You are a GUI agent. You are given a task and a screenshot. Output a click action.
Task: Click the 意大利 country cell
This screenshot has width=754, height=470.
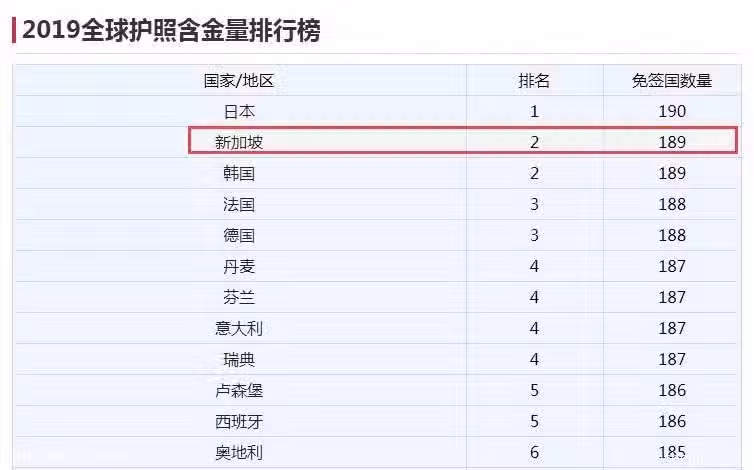[239, 329]
